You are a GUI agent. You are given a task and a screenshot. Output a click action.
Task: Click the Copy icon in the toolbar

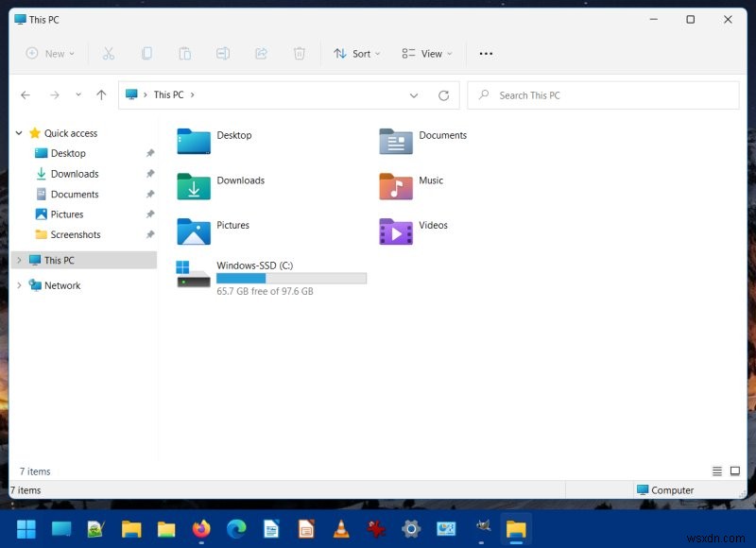pos(147,54)
